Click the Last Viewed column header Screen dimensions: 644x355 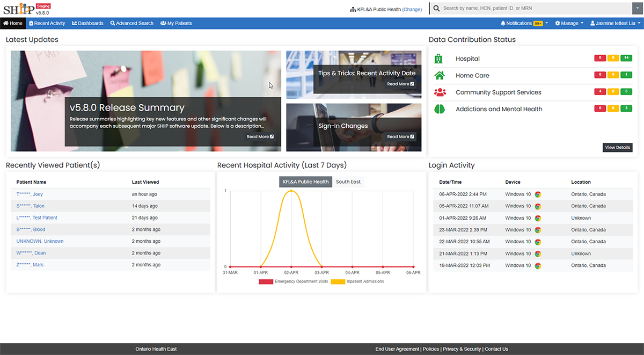click(145, 182)
